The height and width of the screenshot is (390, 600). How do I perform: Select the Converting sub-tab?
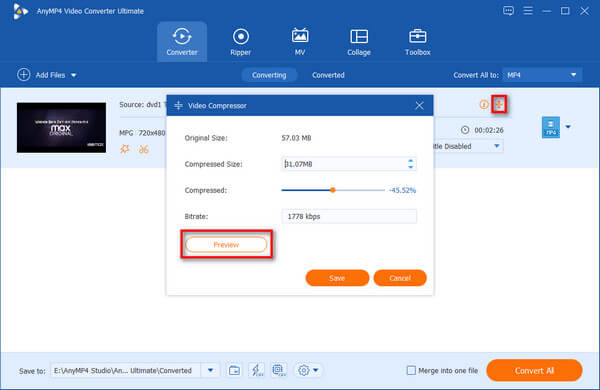coord(269,75)
